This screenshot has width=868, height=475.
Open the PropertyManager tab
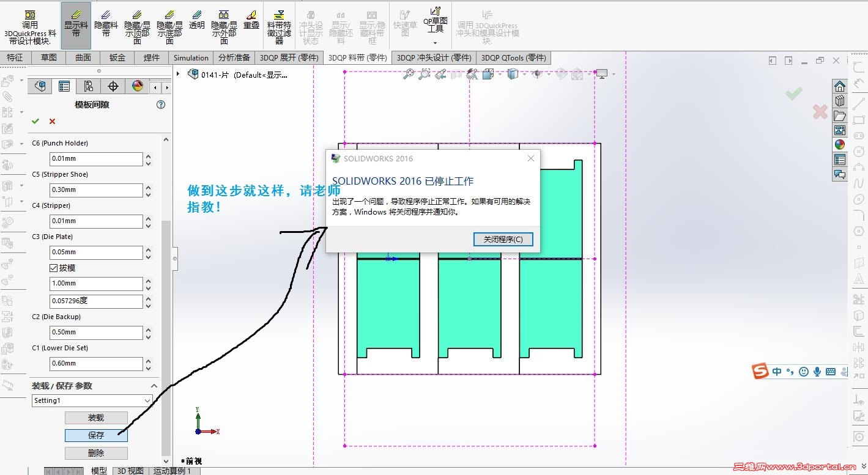pyautogui.click(x=64, y=86)
